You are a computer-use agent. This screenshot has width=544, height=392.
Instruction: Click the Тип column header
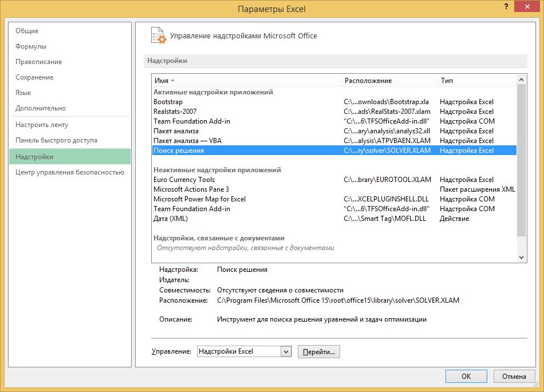(x=478, y=81)
